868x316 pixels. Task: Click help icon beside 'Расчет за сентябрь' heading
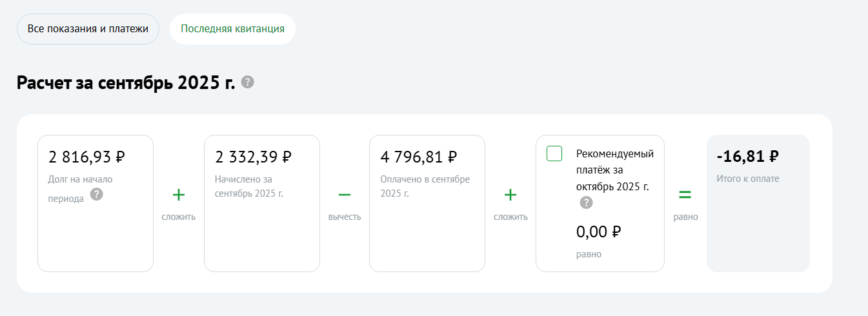[x=247, y=83]
